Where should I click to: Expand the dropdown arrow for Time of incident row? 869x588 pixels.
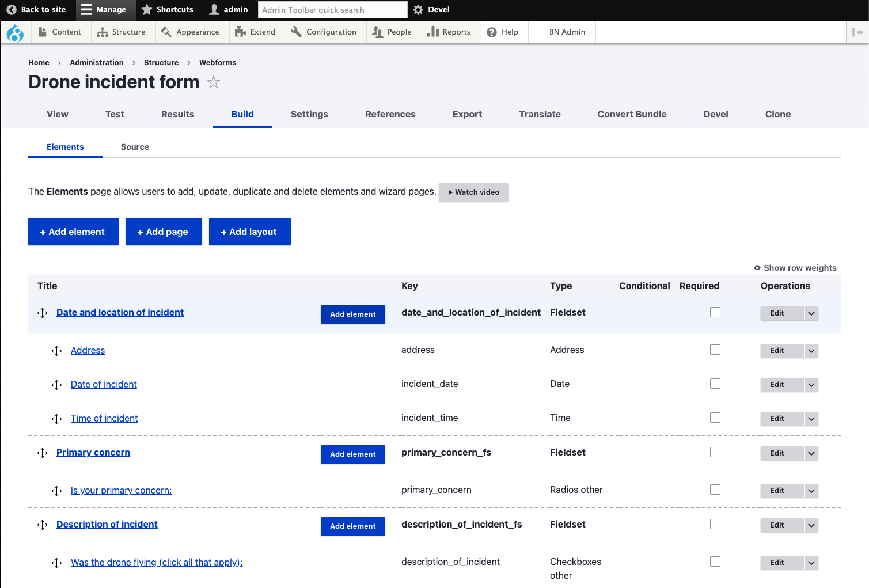tap(811, 419)
